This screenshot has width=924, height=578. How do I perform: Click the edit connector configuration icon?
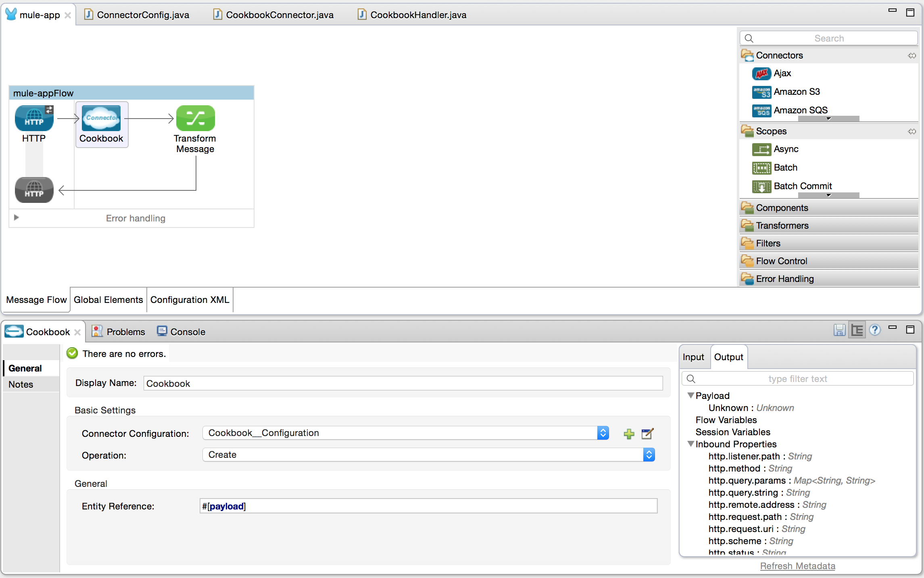(647, 434)
